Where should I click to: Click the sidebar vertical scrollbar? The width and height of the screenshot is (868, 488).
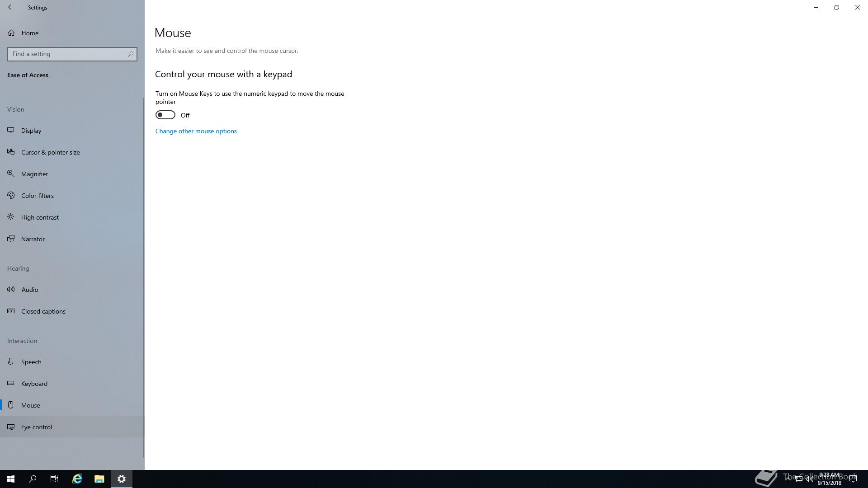(x=144, y=277)
